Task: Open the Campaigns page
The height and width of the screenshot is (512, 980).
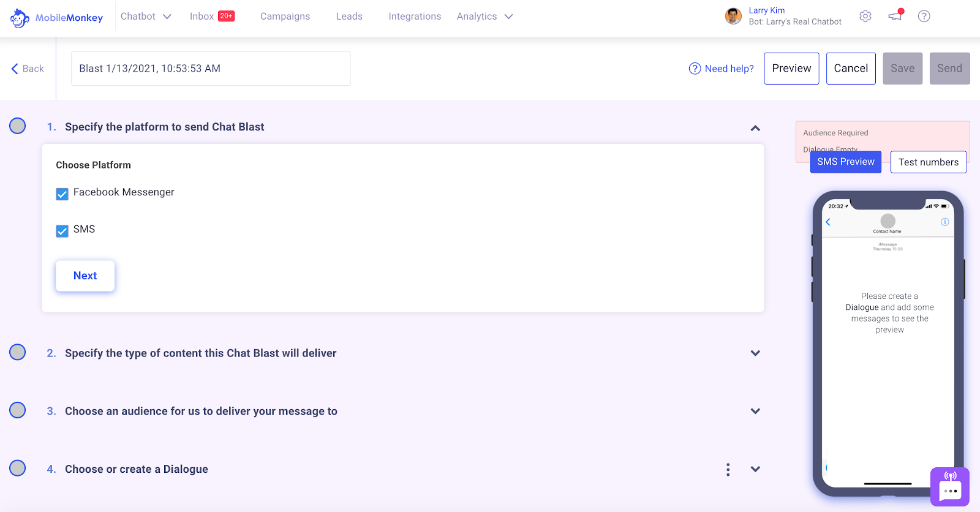Action: (x=285, y=17)
